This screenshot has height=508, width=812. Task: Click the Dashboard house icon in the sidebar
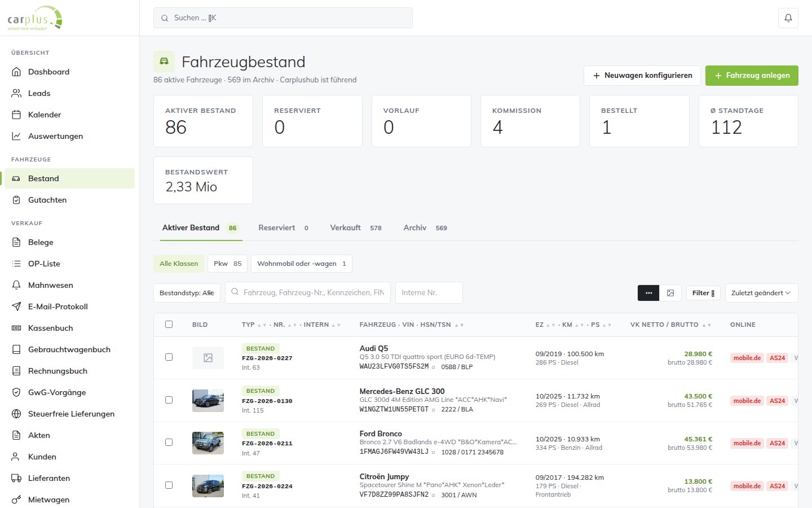point(16,72)
